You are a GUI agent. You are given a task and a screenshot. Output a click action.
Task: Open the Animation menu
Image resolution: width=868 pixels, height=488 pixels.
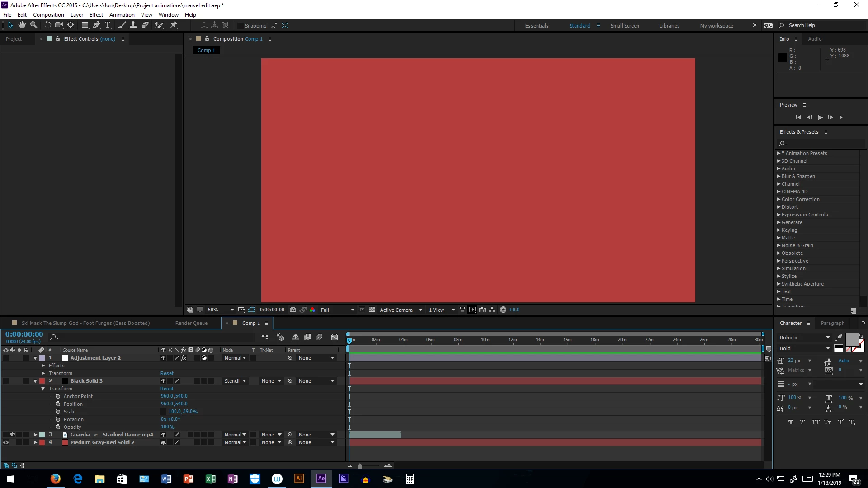(x=122, y=14)
